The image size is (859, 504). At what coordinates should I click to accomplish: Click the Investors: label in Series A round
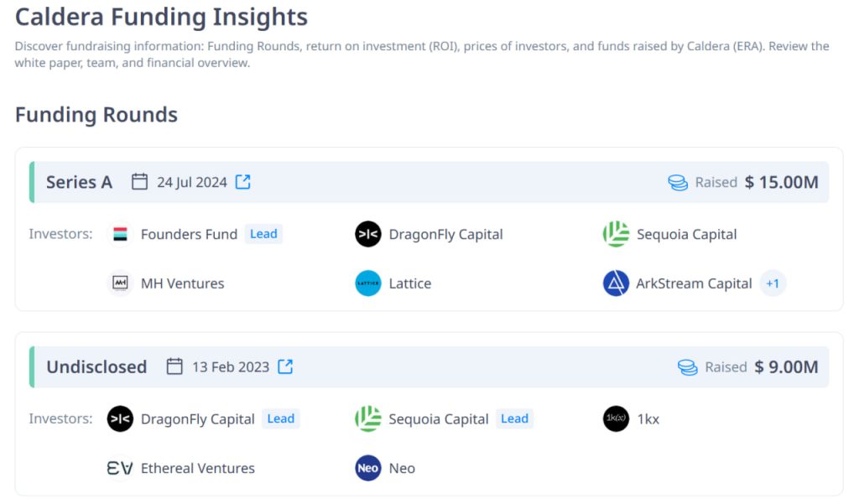(60, 234)
